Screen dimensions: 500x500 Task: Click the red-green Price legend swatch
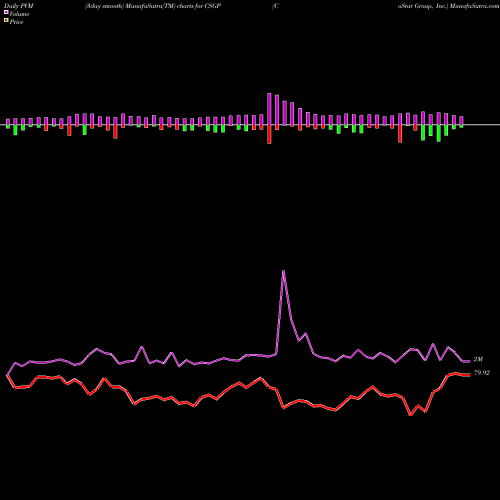coord(6,21)
